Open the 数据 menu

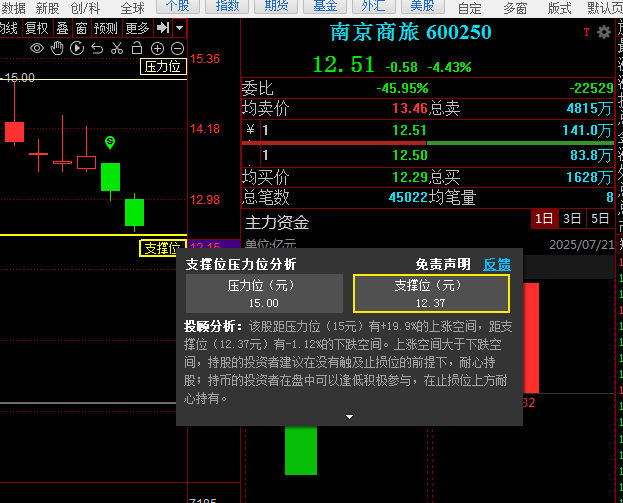pos(13,8)
